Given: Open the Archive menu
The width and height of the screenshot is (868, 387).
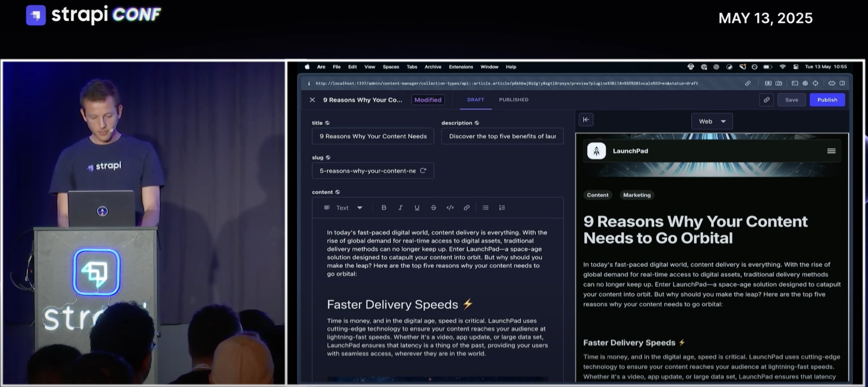Looking at the screenshot, I should (433, 67).
